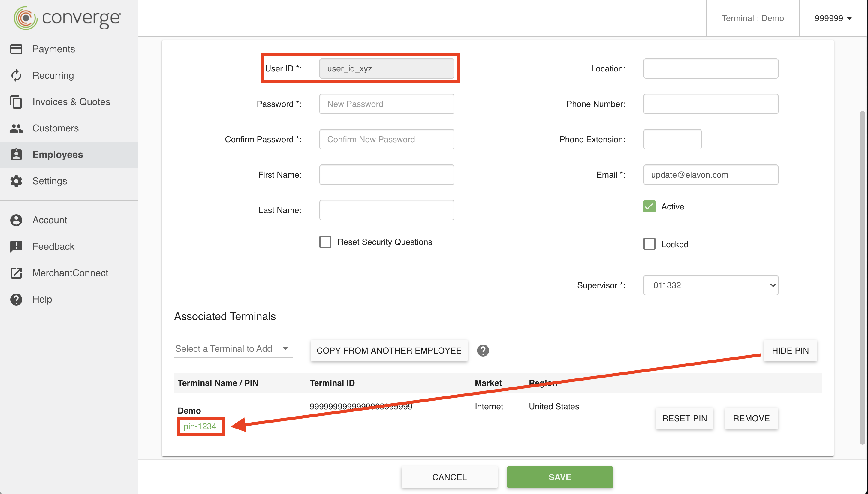The width and height of the screenshot is (868, 494).
Task: Click the Payments credit card icon
Action: tap(16, 49)
